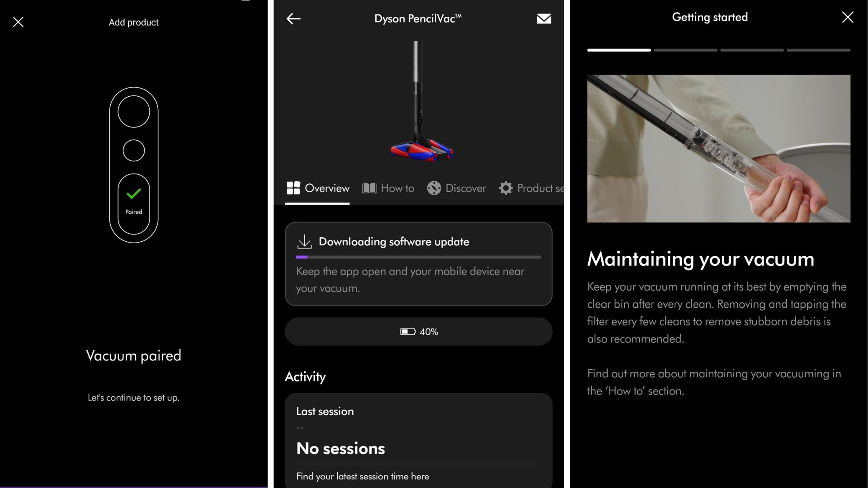The height and width of the screenshot is (488, 868).
Task: Tap the software download arrow icon
Action: click(304, 241)
